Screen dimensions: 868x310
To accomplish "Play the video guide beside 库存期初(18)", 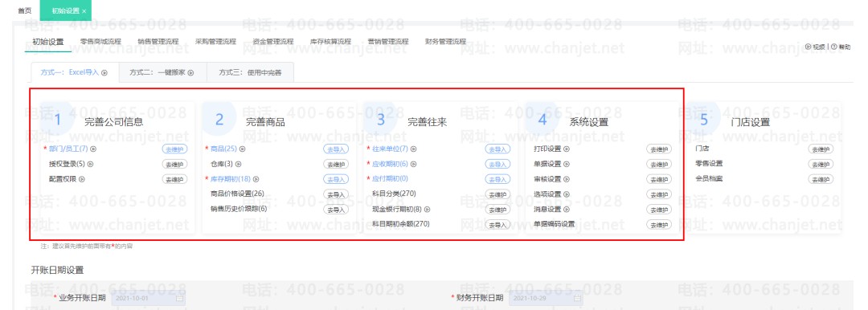I will pyautogui.click(x=256, y=179).
